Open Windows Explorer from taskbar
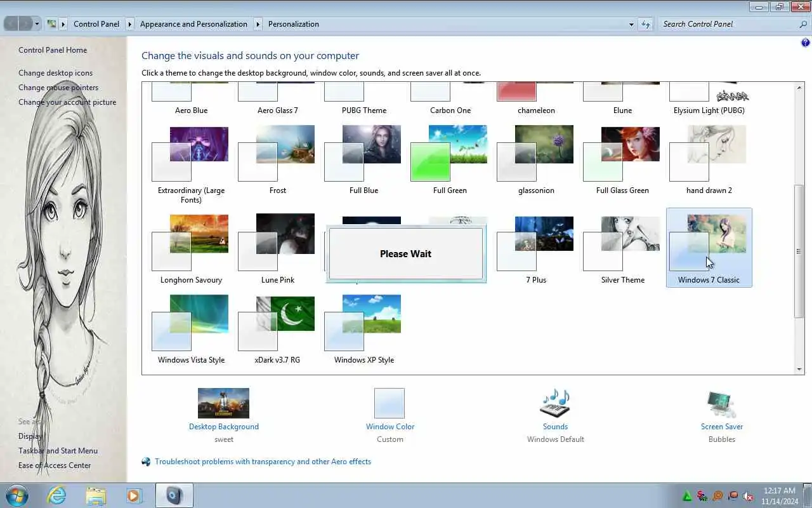 coord(96,495)
